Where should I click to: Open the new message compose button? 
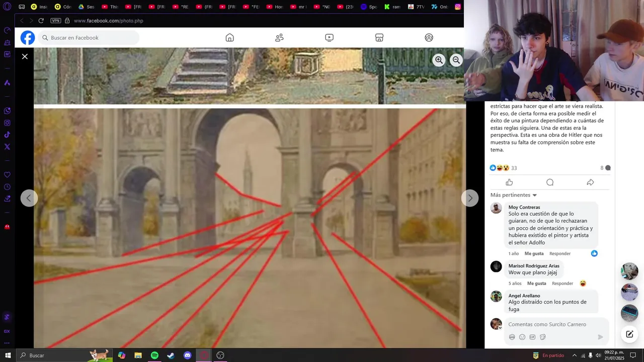tap(629, 334)
